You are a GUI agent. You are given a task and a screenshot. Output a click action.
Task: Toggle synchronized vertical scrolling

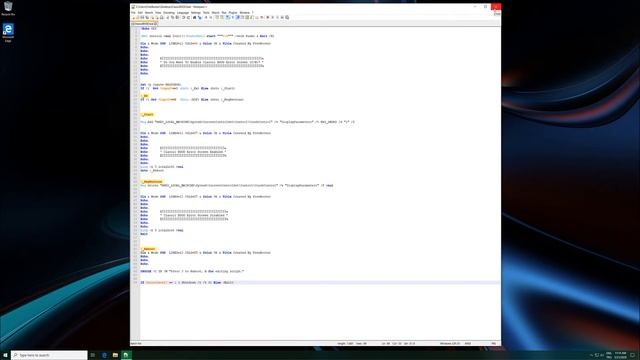click(216, 18)
